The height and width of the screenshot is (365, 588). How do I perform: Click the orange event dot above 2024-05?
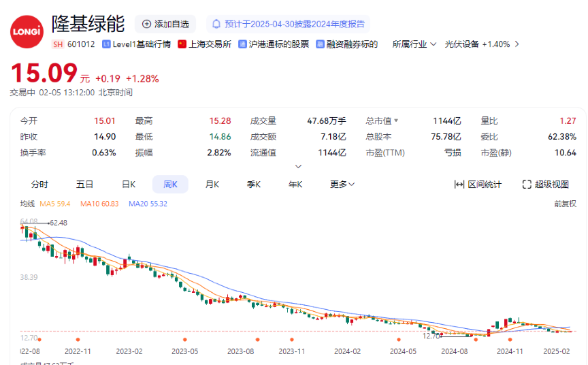[x=399, y=340]
